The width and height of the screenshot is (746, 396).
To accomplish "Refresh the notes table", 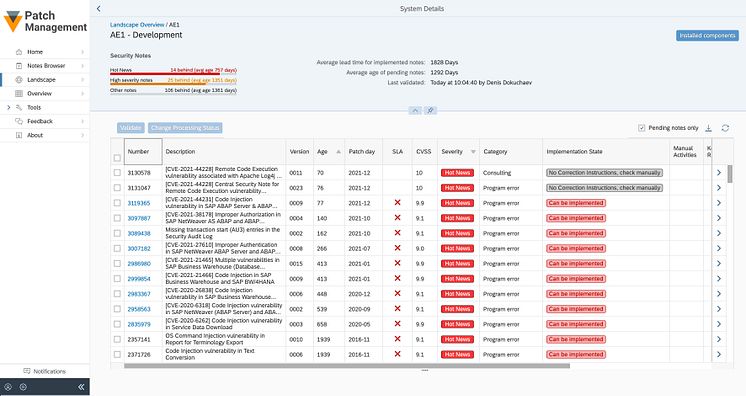I will pyautogui.click(x=725, y=128).
